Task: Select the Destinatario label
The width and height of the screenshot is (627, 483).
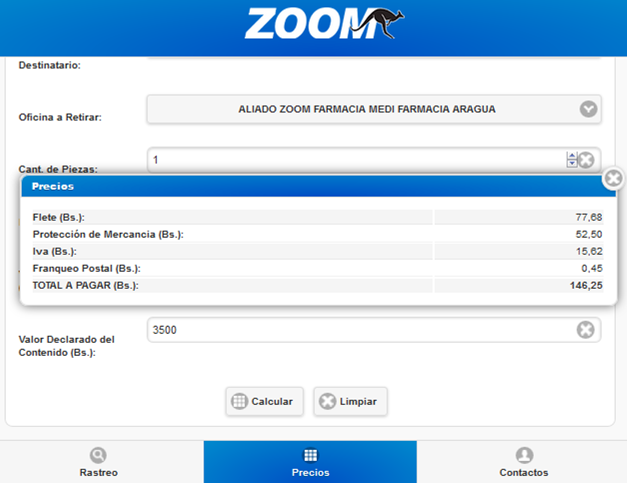Action: point(50,65)
